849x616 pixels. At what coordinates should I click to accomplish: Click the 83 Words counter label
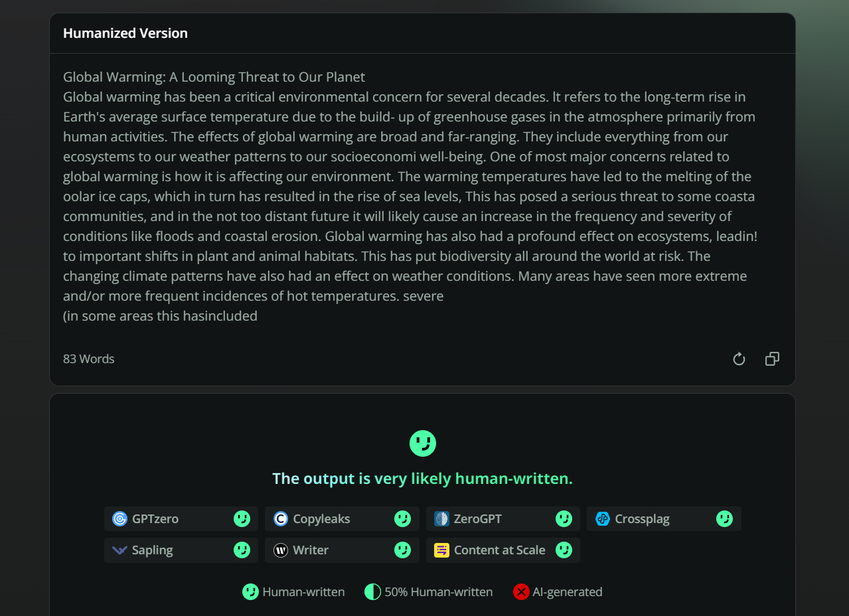point(89,359)
